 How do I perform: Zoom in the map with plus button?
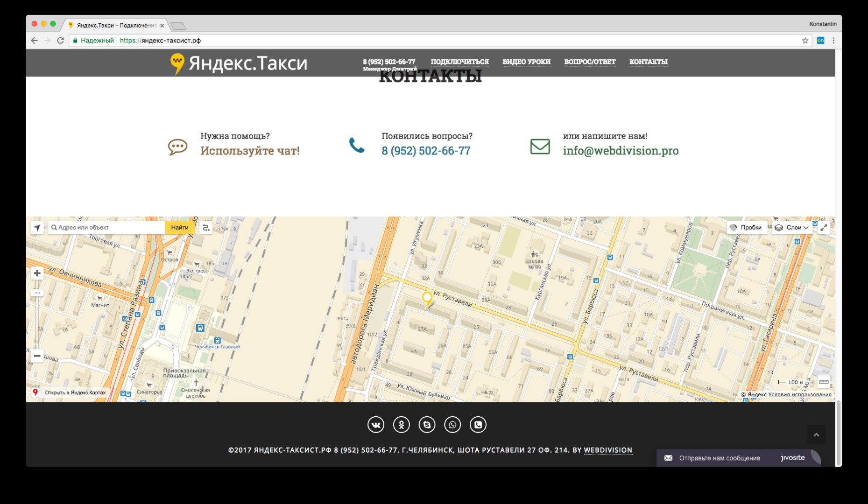[37, 273]
